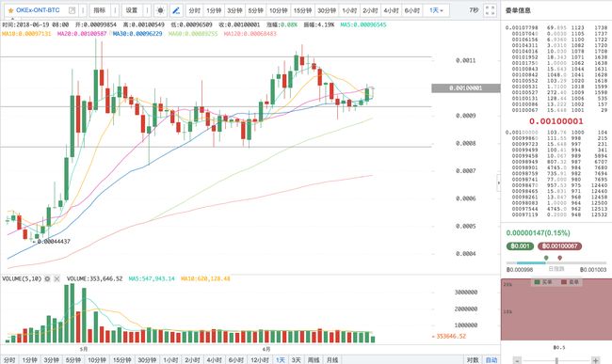612x364 pixels.
Task: Click bottom bar 3天 button
Action: pyautogui.click(x=297, y=359)
